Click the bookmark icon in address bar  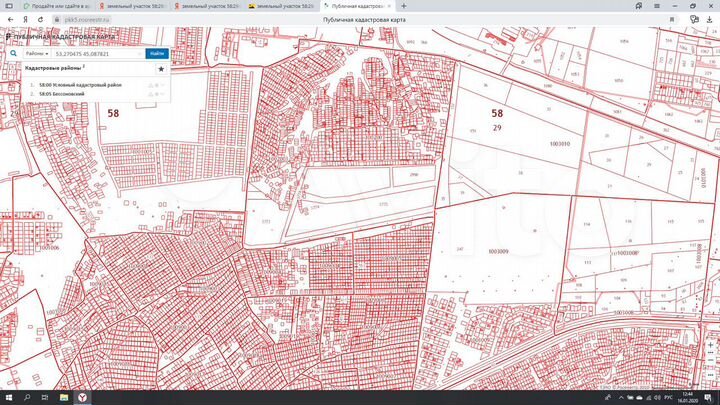pyautogui.click(x=672, y=18)
